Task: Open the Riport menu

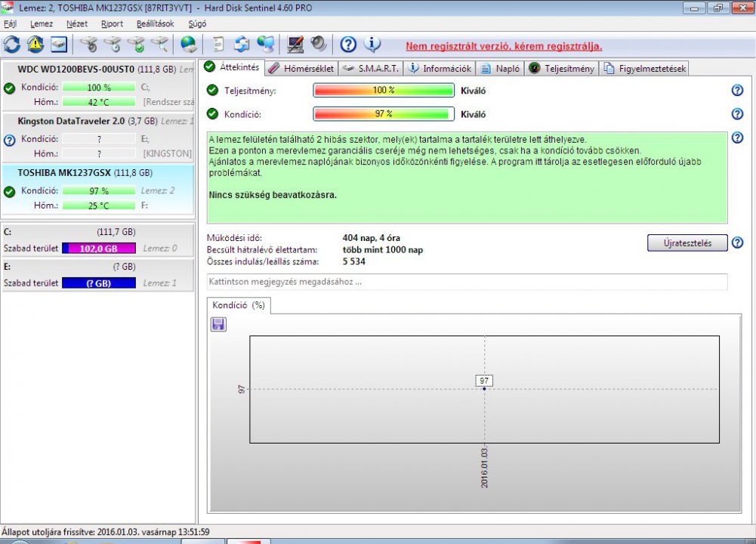Action: [112, 23]
